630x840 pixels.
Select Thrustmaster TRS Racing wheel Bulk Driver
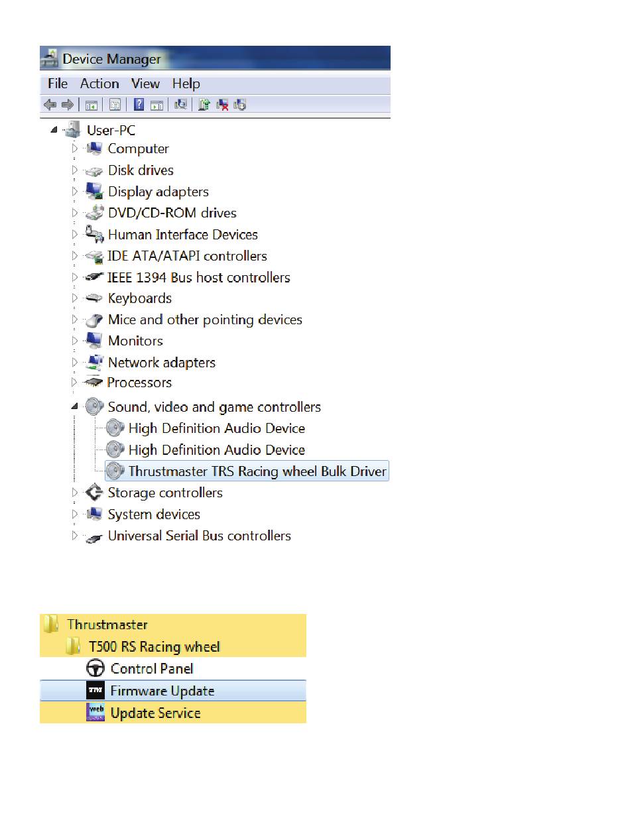click(247, 471)
